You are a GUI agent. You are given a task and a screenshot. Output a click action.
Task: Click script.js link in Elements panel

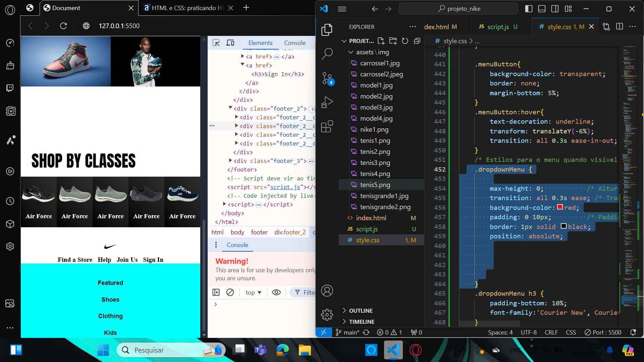tap(285, 187)
